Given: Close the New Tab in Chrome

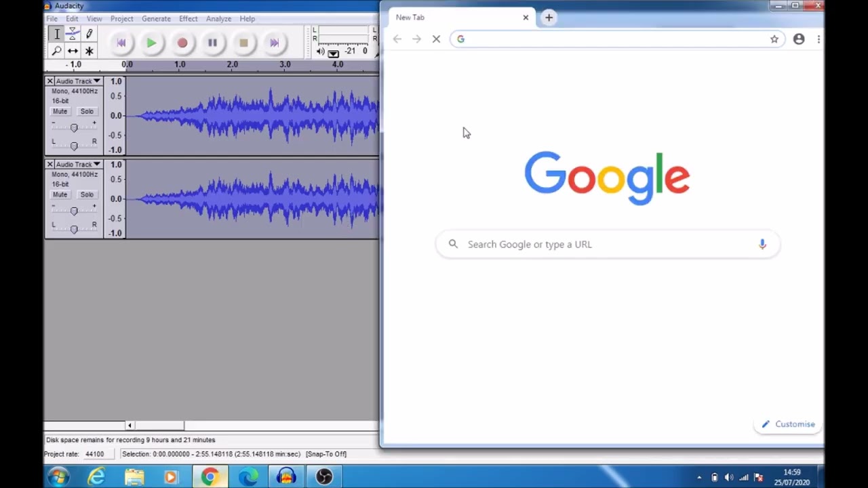Looking at the screenshot, I should 526,18.
